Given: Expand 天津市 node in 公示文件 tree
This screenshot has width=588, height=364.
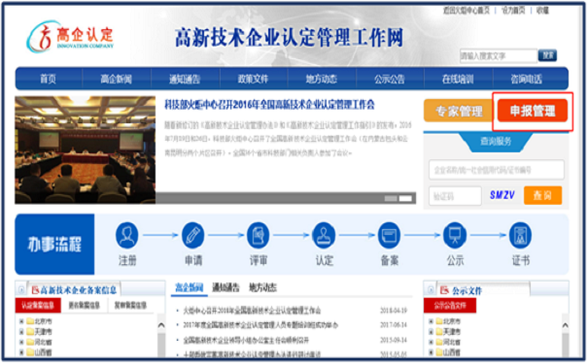Looking at the screenshot, I should point(431,331).
